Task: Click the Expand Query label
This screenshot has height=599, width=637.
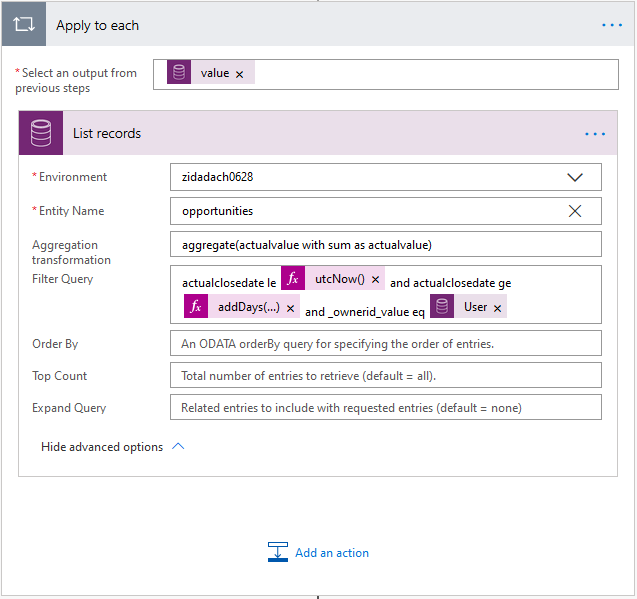Action: click(69, 408)
